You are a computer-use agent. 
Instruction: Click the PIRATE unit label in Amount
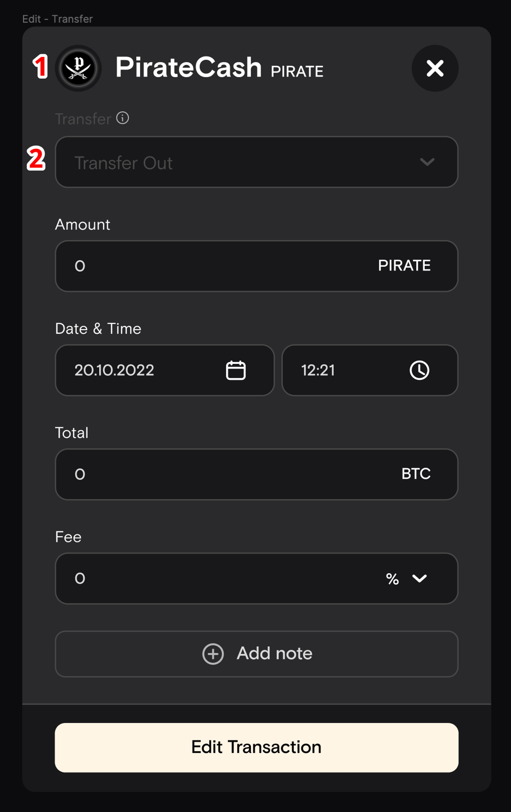(404, 266)
